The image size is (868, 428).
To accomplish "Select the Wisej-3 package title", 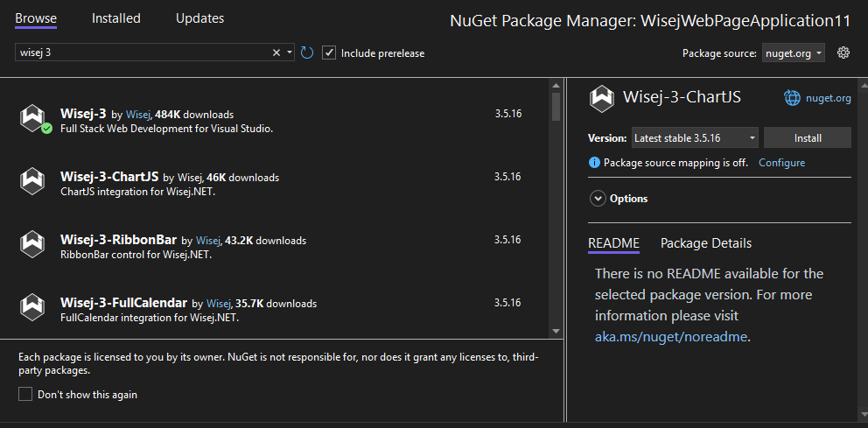I will pyautogui.click(x=83, y=114).
